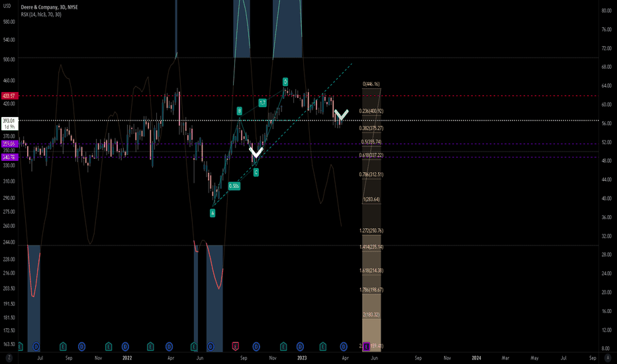Click the 0(446.16) Fibonacci level label
Viewport: 617px width, 364px height.
(371, 84)
